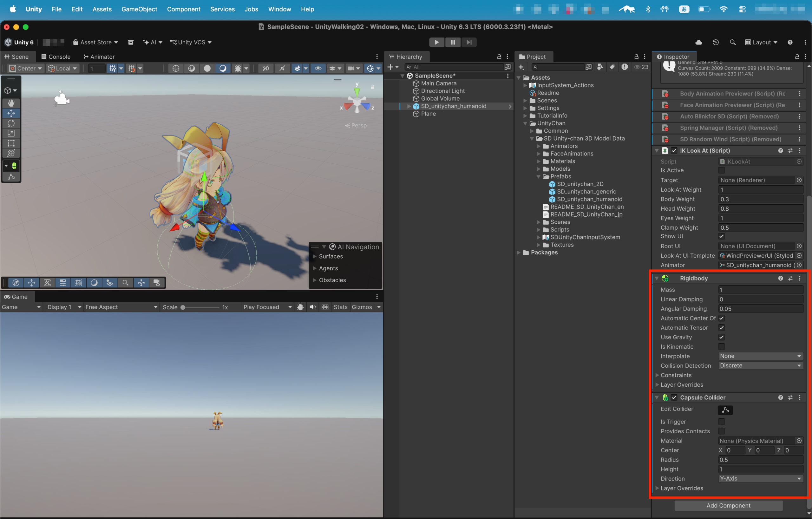Toggle Game view mute audio icon
Screen dimensions: 812x519
[x=313, y=307]
